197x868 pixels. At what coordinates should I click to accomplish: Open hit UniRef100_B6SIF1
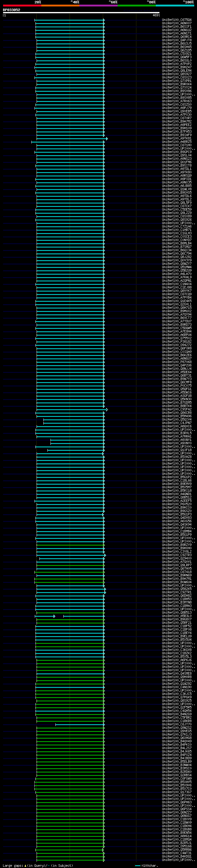(x=177, y=26)
